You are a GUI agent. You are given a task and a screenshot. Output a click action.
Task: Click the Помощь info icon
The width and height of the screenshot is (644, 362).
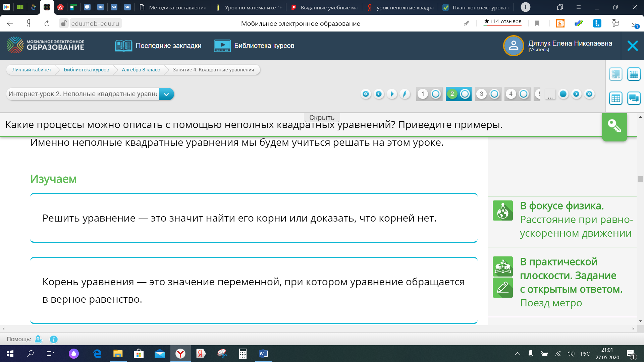point(54,339)
